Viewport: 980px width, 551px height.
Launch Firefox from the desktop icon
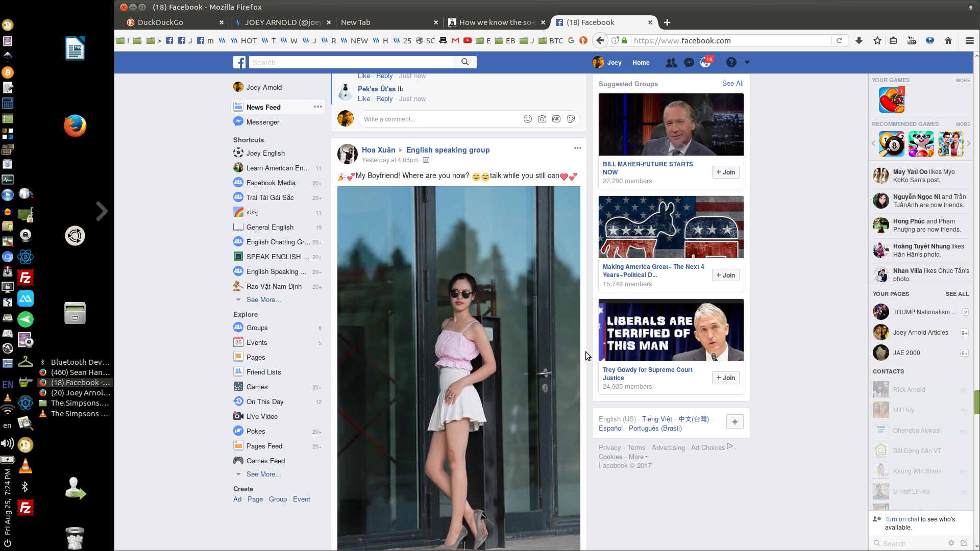[x=75, y=126]
